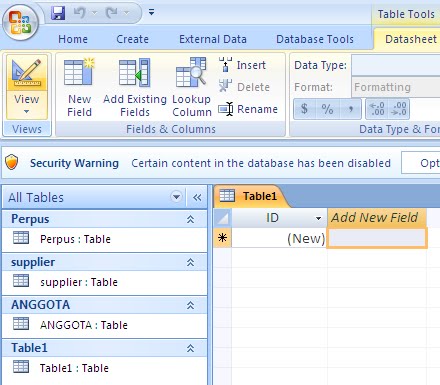Image resolution: width=440 pixels, height=385 pixels.
Task: Click the empty cell under Add New Field
Action: 377,238
